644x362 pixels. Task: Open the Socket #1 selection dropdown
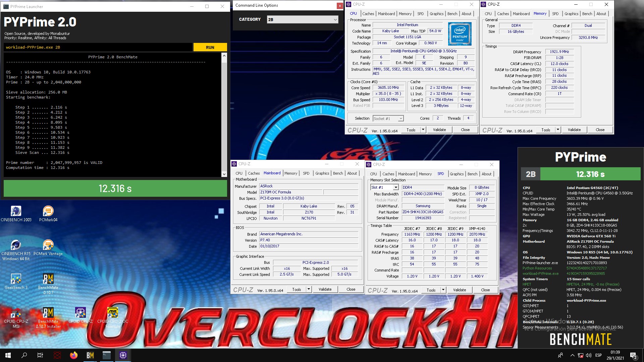pos(388,118)
